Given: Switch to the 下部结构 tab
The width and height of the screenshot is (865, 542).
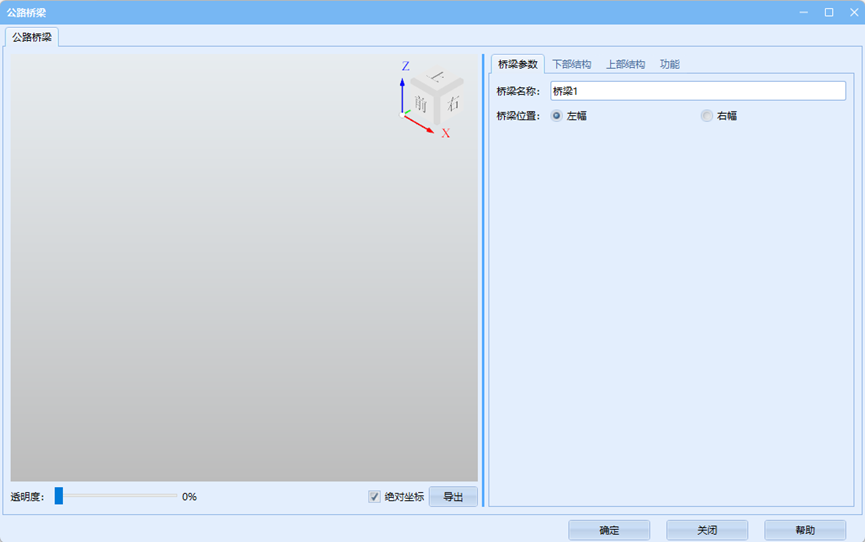Looking at the screenshot, I should [x=572, y=64].
